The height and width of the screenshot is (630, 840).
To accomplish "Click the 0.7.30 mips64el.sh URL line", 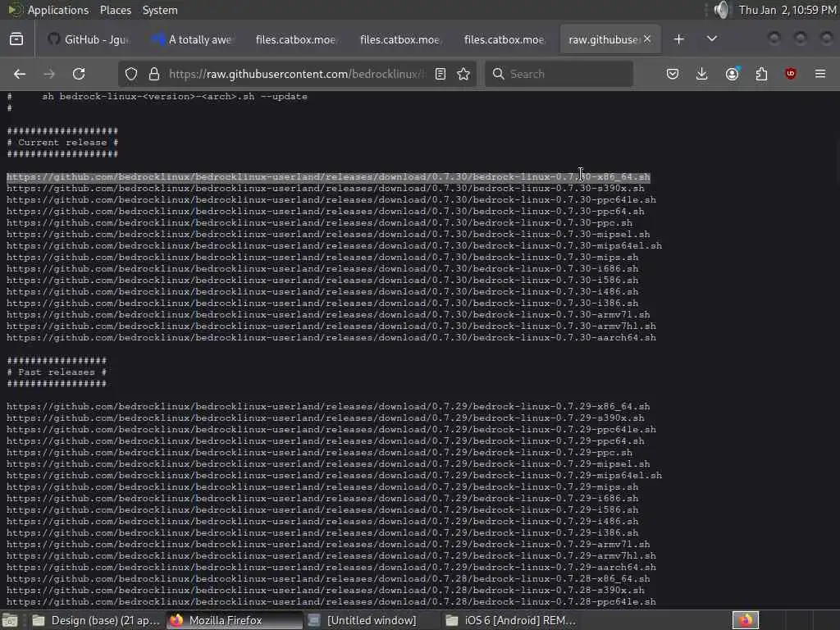I will tap(335, 246).
